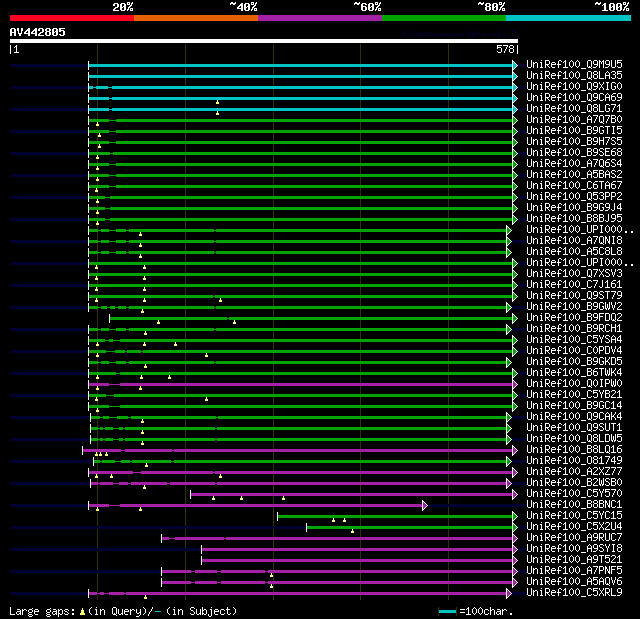Open hit UniRef100_Q9M9U5 label
This screenshot has width=640, height=619.
574,64
